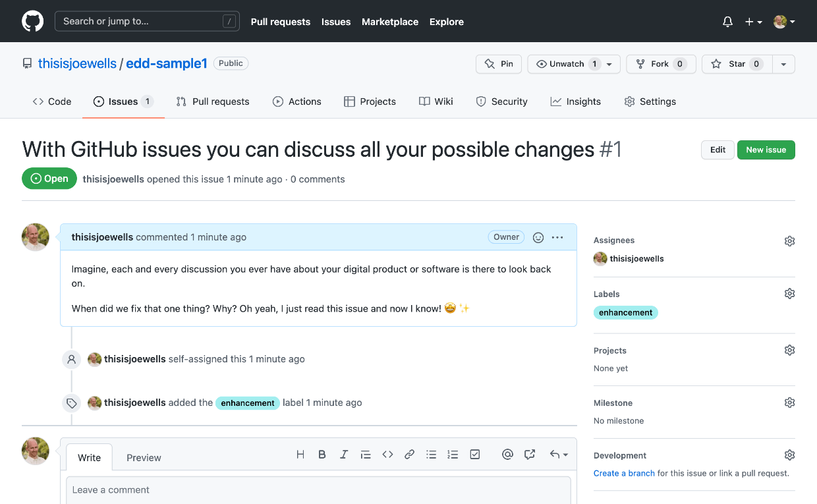Click thisisjoewells in the comment header
Viewport: 817px width, 504px height.
102,237
